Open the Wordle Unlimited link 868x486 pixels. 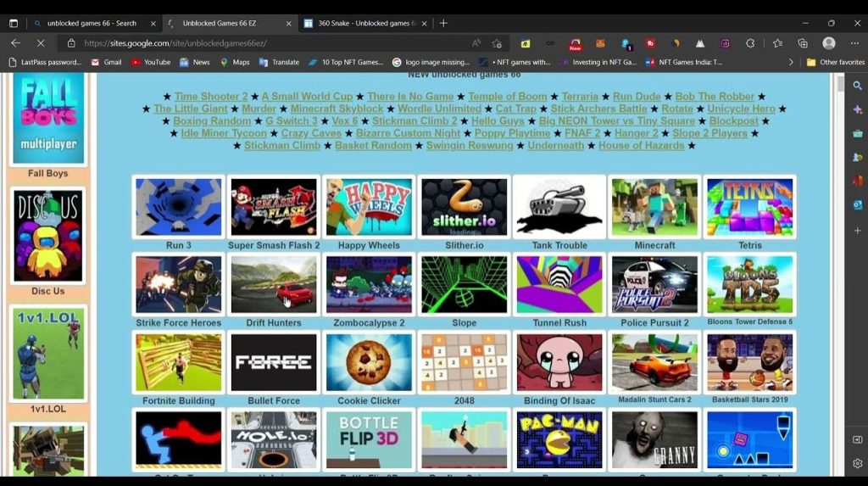tap(440, 109)
